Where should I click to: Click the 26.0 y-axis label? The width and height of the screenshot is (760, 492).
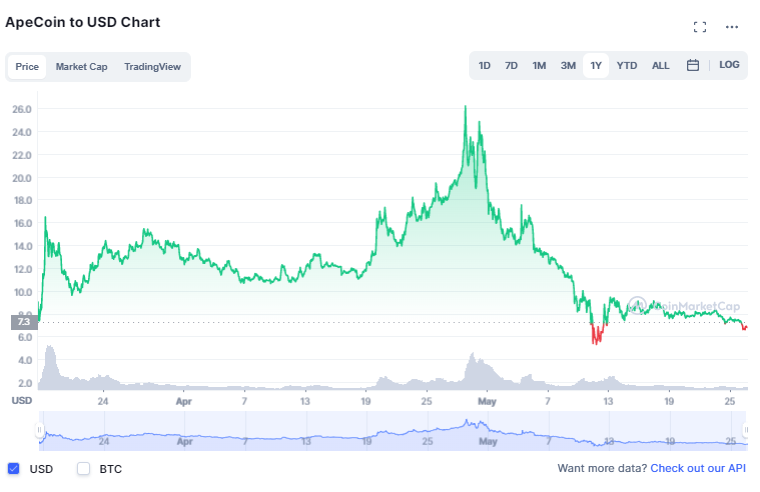point(22,109)
